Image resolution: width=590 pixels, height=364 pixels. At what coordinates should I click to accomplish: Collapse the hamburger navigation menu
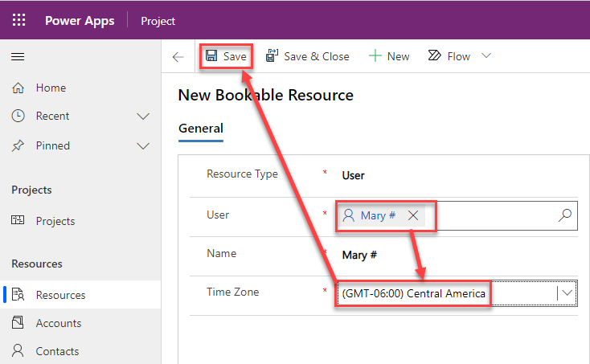coord(18,56)
